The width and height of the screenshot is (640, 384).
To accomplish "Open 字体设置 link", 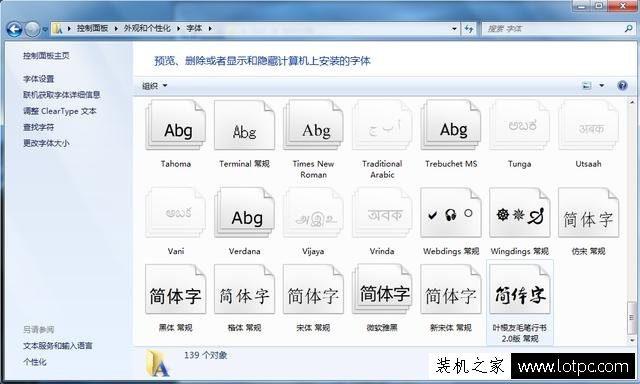I will click(x=38, y=79).
